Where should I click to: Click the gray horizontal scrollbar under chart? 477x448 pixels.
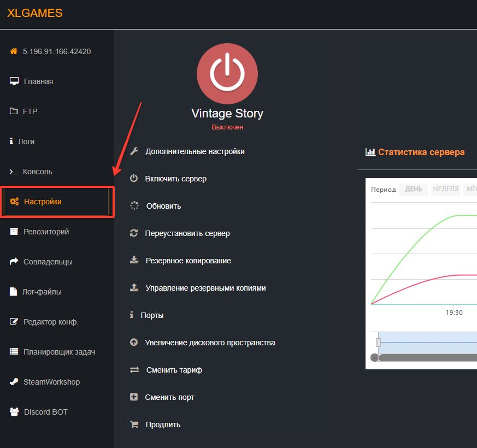(x=426, y=358)
